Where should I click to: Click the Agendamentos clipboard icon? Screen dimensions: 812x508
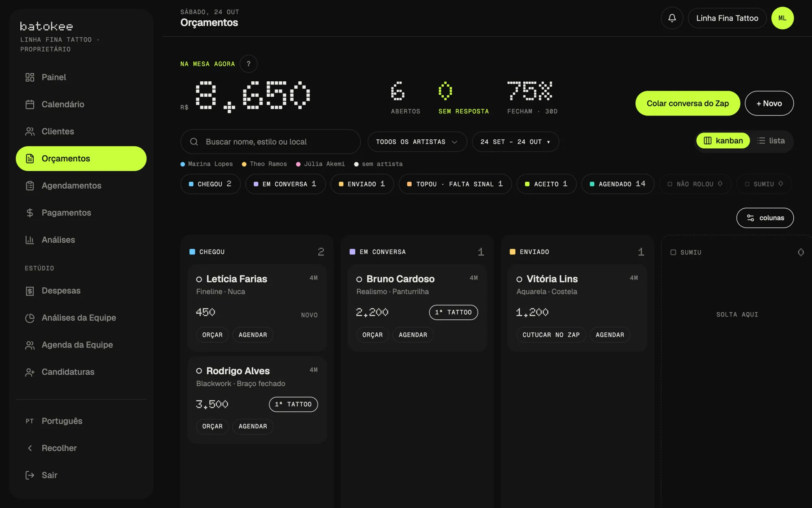[x=30, y=186]
